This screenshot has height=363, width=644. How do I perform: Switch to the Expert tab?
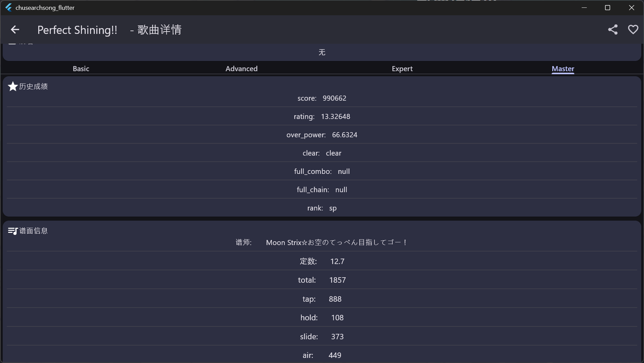pos(402,68)
